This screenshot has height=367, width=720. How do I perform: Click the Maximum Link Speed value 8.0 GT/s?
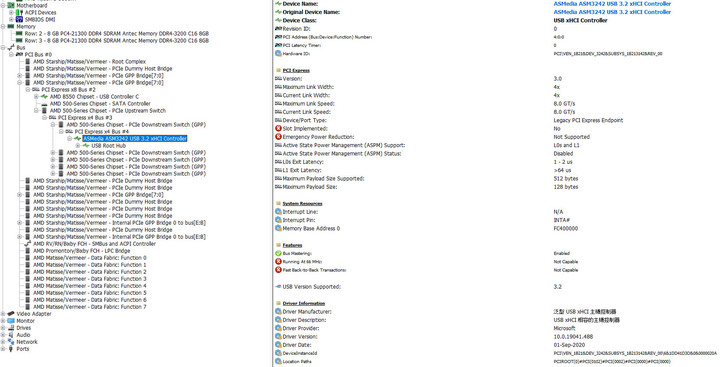pos(564,104)
